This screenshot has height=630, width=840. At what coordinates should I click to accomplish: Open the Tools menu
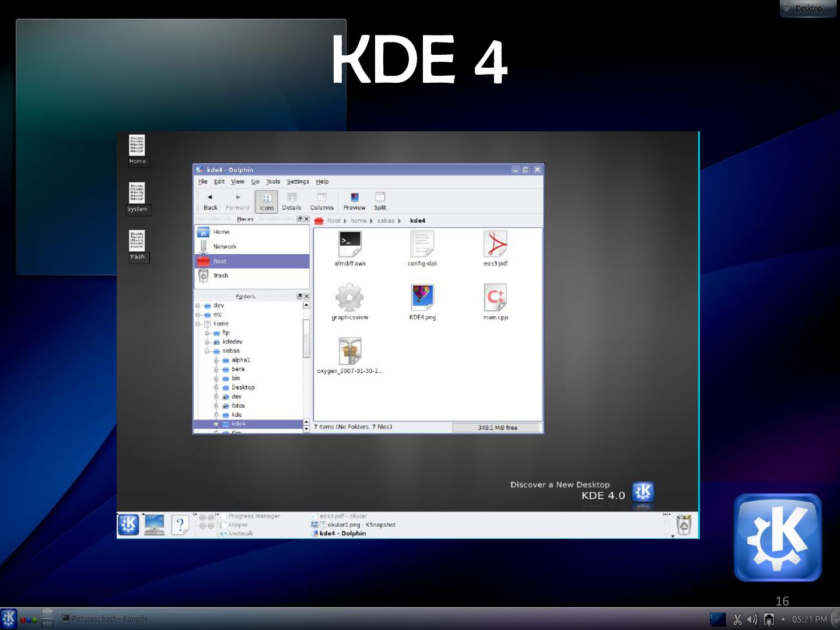(x=272, y=182)
